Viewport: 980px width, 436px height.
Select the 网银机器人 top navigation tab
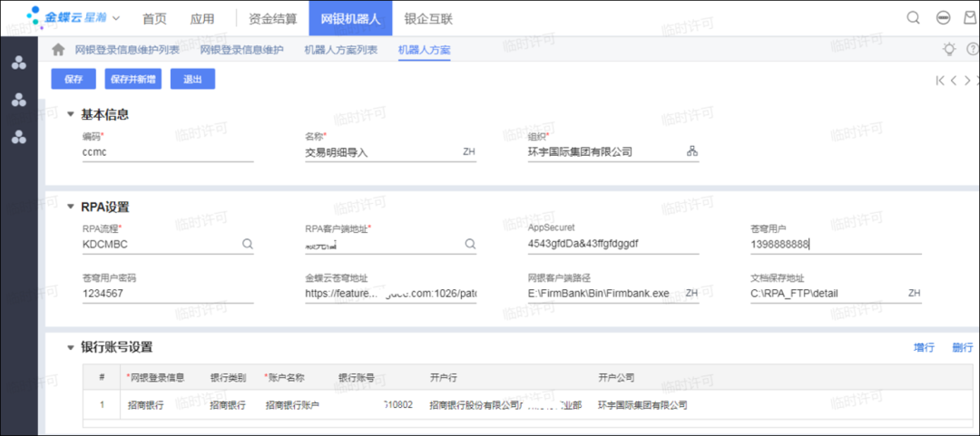point(350,18)
